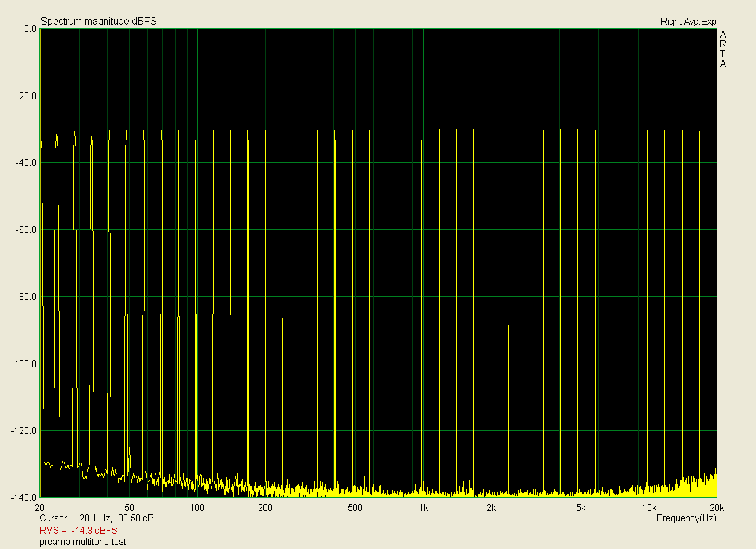
Task: Click the '100' frequency axis tick label
Action: pyautogui.click(x=197, y=508)
